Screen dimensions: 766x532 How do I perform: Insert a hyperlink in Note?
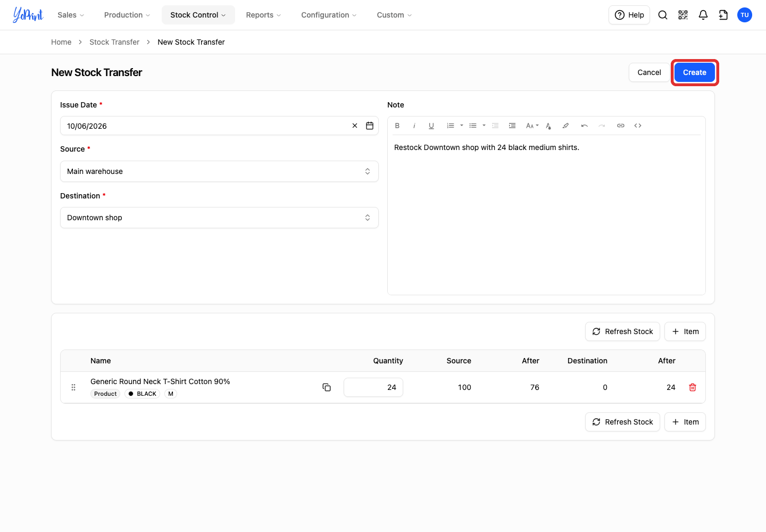(x=621, y=126)
